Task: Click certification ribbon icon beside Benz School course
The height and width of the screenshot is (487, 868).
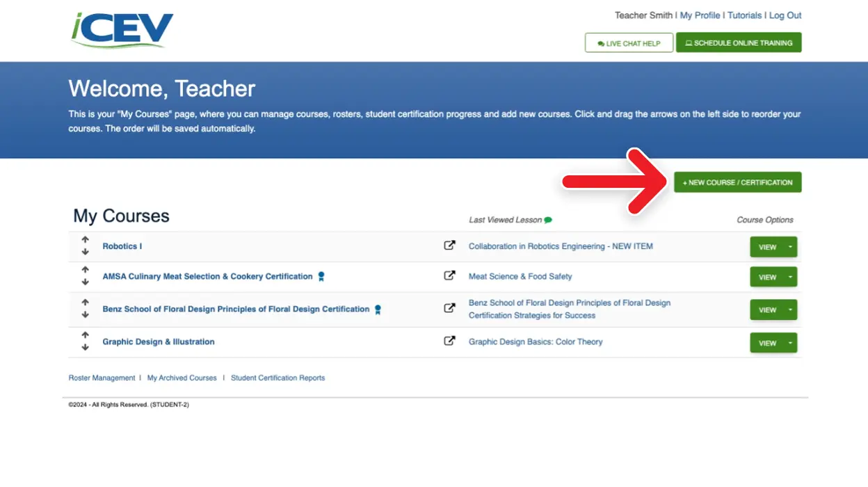Action: pos(378,310)
